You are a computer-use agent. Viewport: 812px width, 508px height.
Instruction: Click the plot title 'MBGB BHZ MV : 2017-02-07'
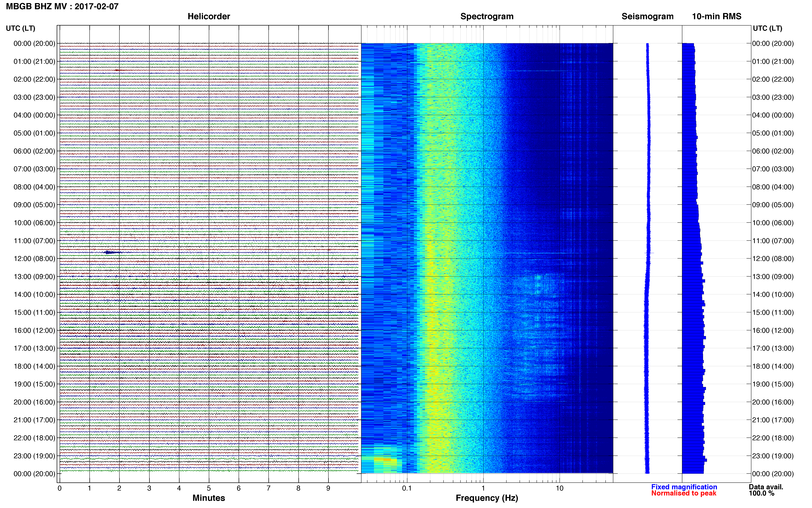tap(62, 6)
